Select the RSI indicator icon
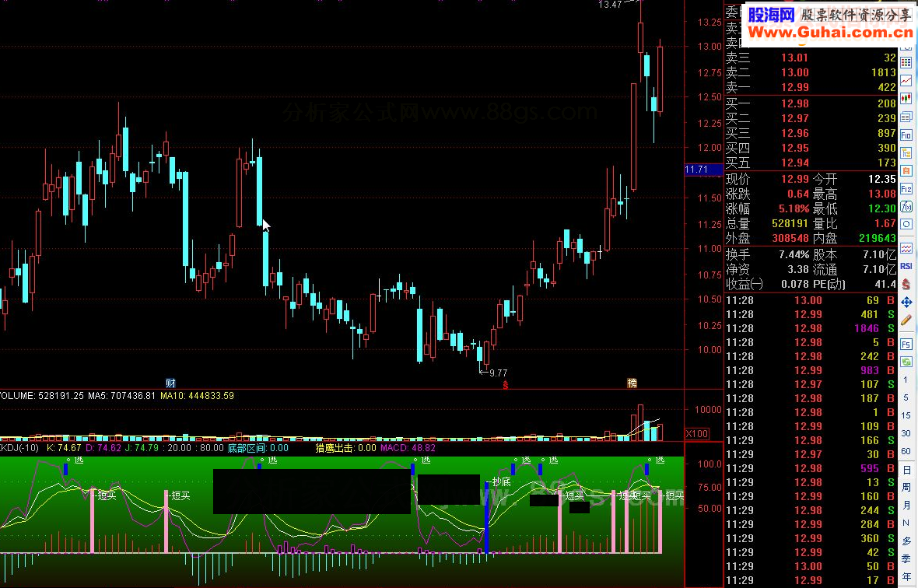This screenshot has height=588, width=918. tap(906, 266)
